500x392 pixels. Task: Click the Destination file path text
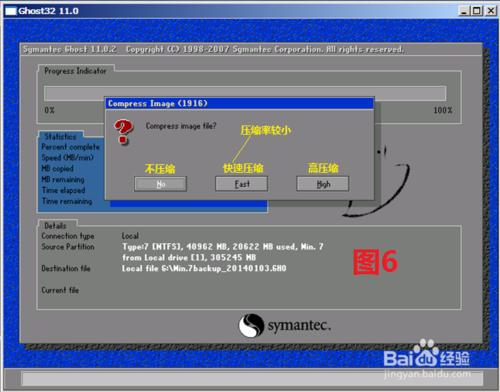tap(204, 268)
